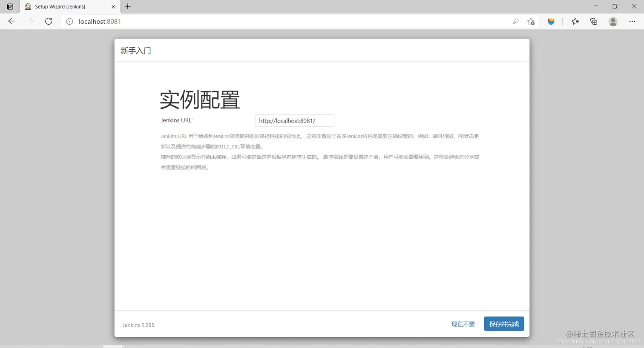Open the Favorites list

pos(575,21)
